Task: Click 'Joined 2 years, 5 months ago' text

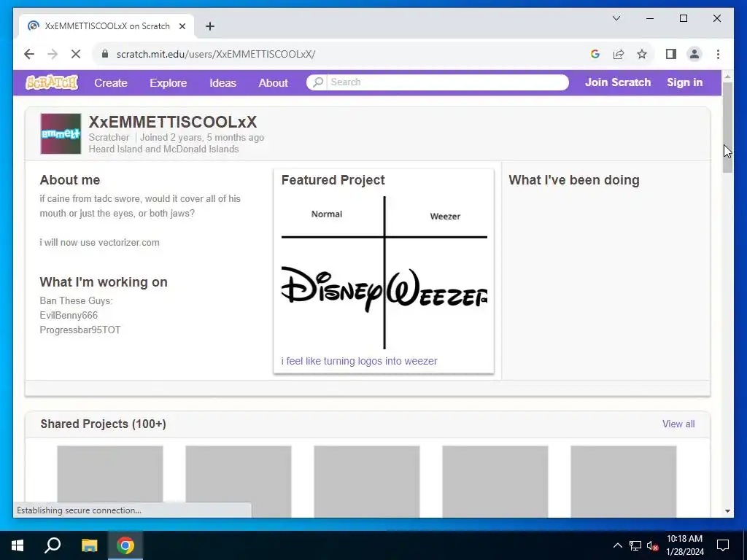Action: pyautogui.click(x=202, y=138)
